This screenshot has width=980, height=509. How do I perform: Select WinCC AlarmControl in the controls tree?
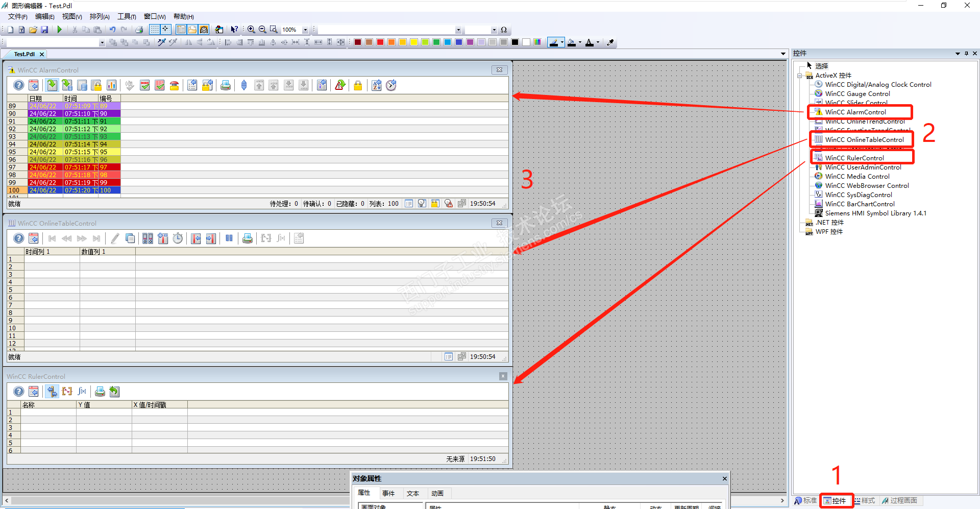tap(855, 112)
